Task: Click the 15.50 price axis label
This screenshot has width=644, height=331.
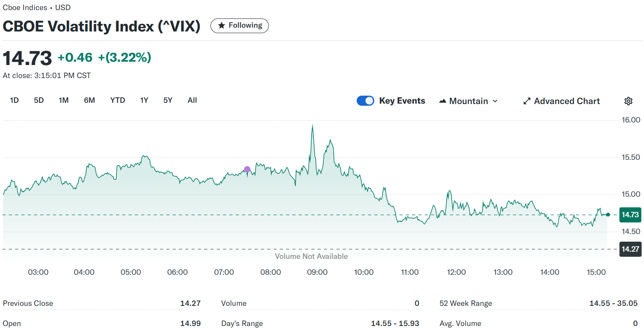Action: 631,157
